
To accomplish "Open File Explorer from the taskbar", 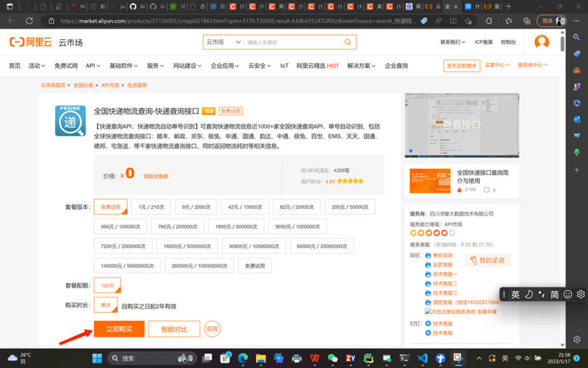I will tap(261, 358).
